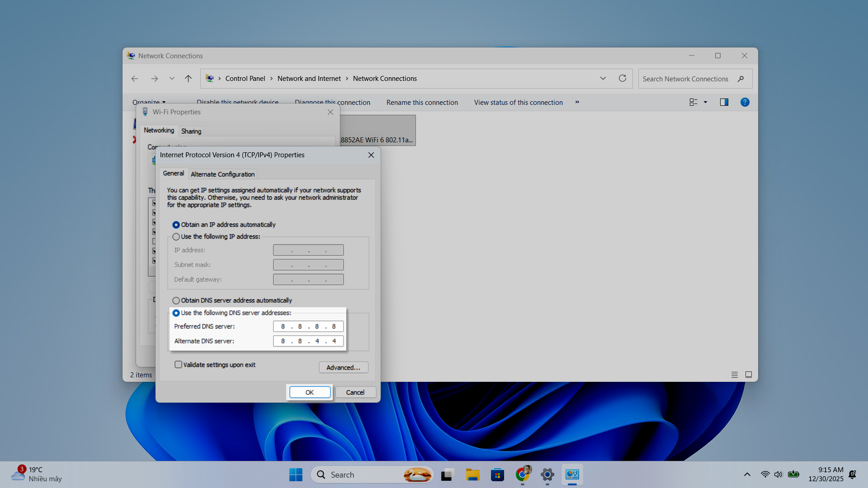Switch to large icons view in status bar
The image size is (868, 488).
(749, 375)
